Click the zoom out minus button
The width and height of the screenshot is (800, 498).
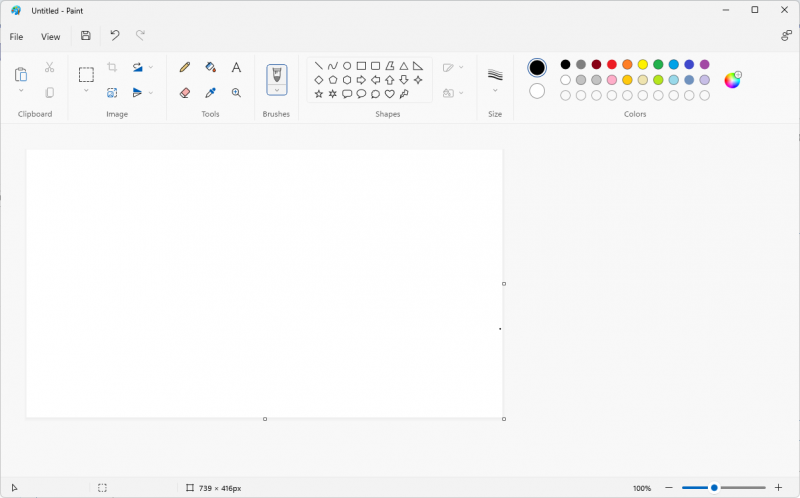[668, 488]
